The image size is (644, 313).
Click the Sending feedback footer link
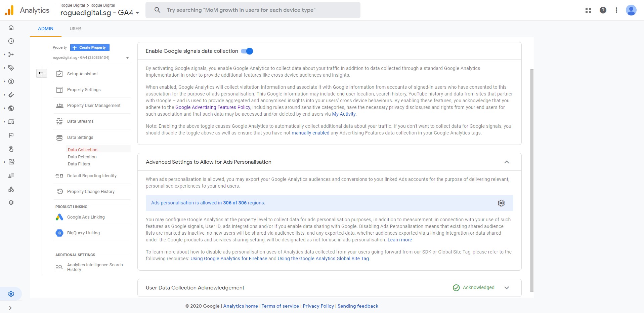coord(358,306)
